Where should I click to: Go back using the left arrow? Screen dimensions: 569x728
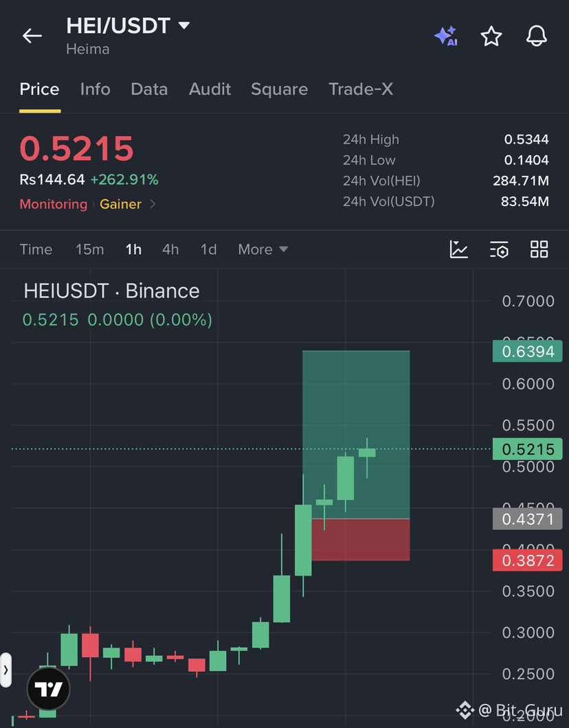point(32,36)
